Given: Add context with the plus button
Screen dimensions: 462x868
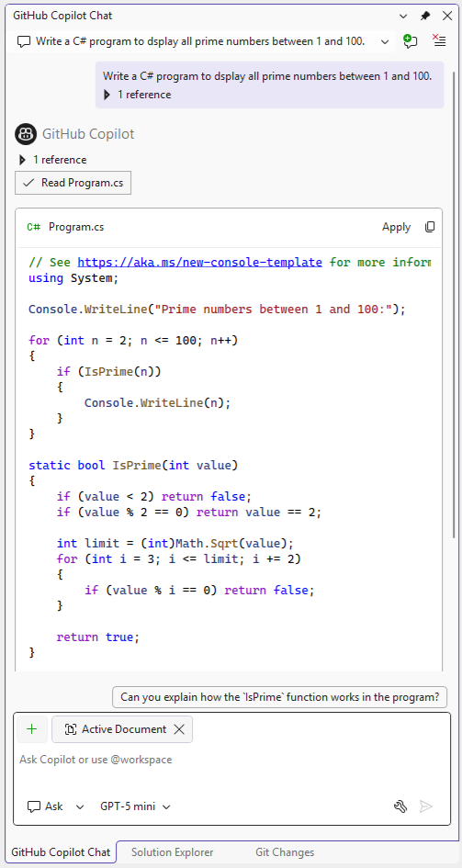Looking at the screenshot, I should coord(31,729).
